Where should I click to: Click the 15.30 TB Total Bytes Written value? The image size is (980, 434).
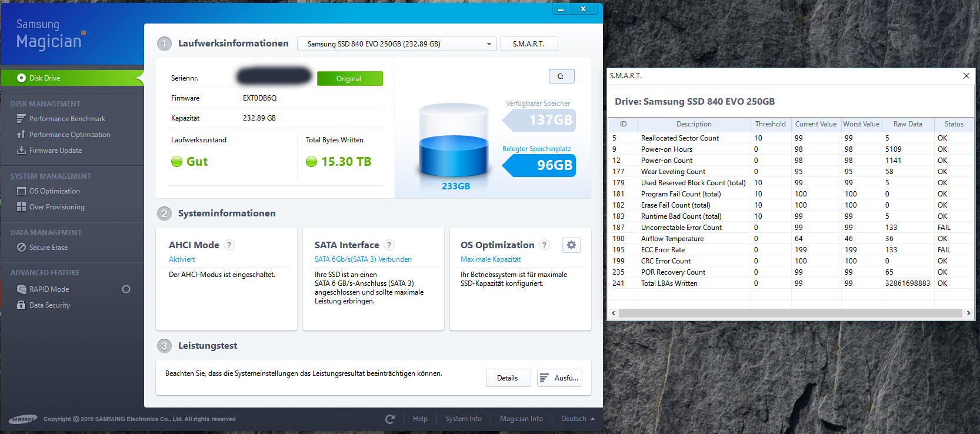point(346,162)
